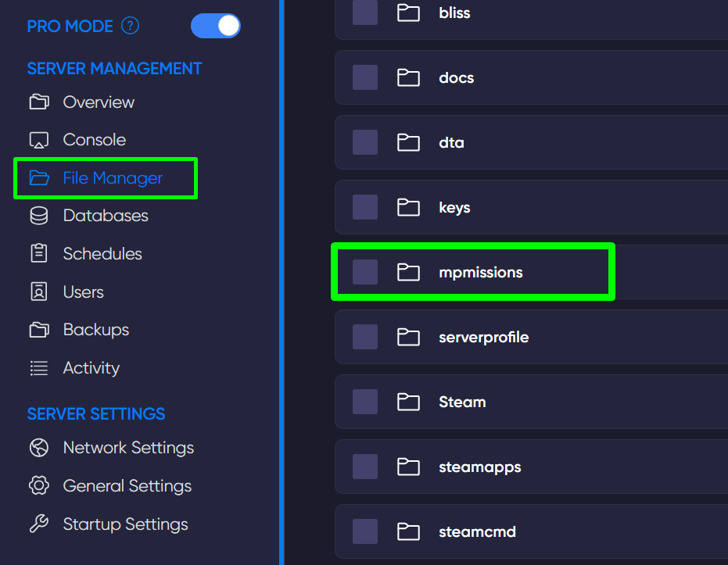
Task: Click the folder icon beside steamapps
Action: point(408,467)
